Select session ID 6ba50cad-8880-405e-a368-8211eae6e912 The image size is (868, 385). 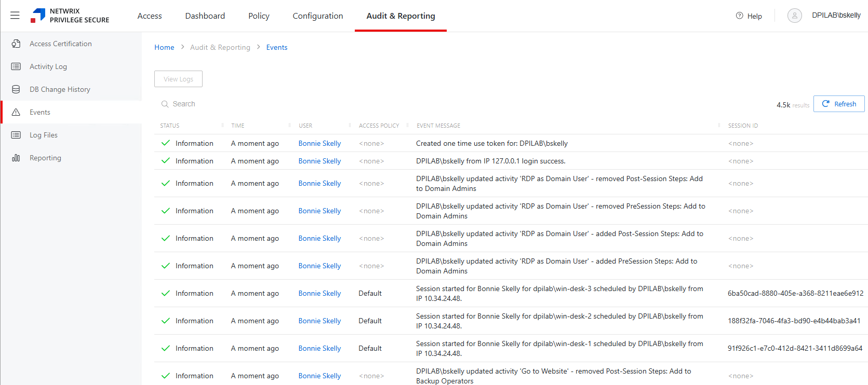[x=795, y=293]
